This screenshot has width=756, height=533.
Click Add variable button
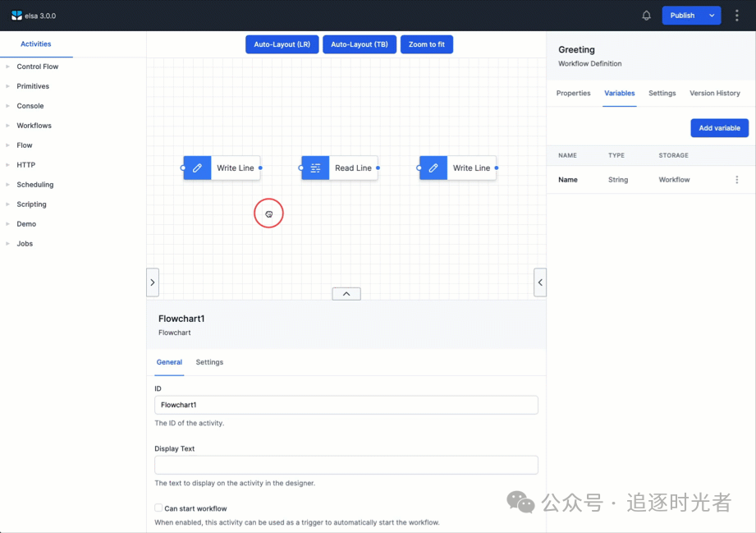click(x=719, y=128)
